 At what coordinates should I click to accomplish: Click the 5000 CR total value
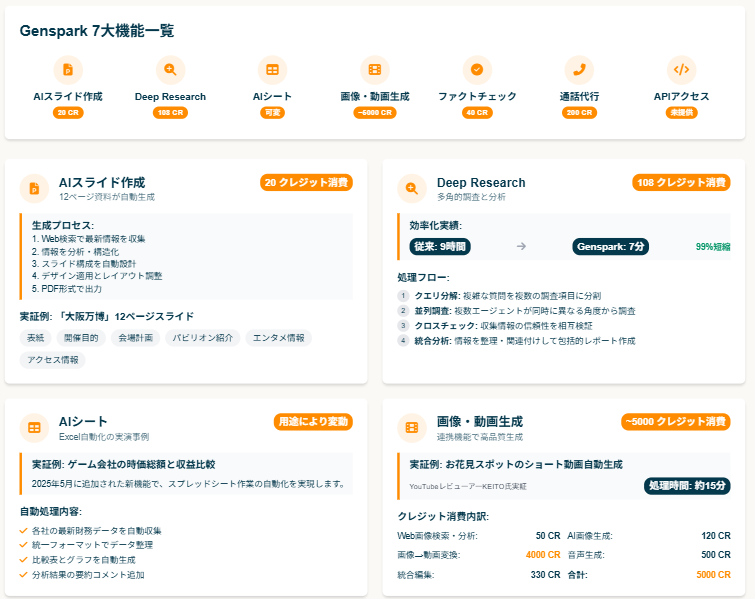pyautogui.click(x=714, y=575)
